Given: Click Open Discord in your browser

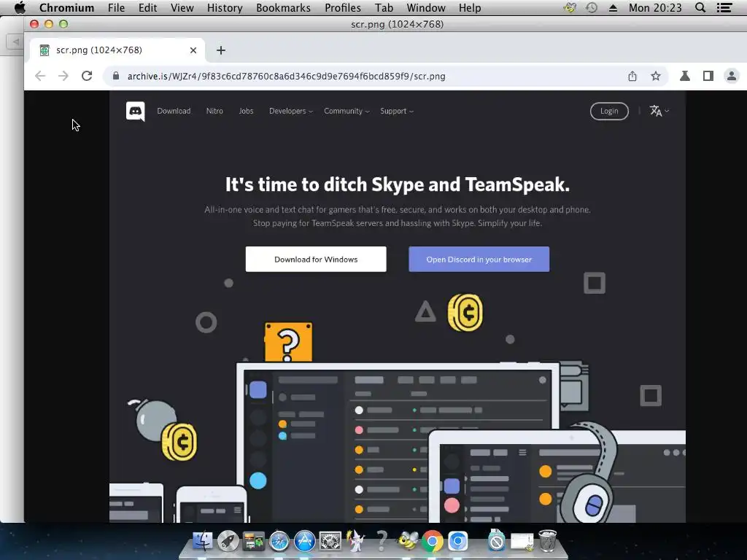Looking at the screenshot, I should tap(479, 259).
